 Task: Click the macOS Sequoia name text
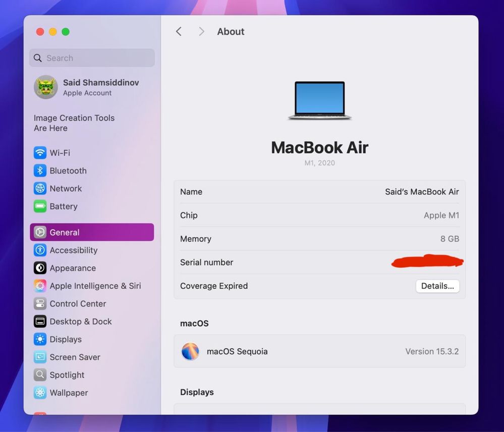237,351
